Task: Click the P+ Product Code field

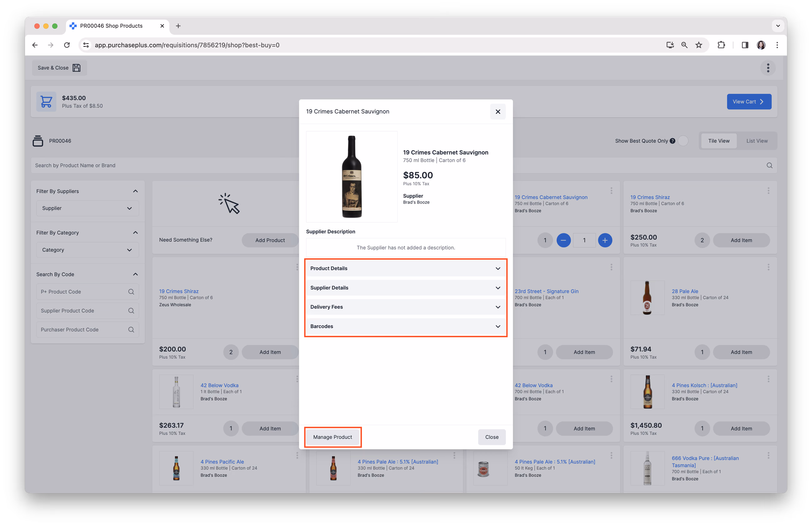Action: click(87, 292)
